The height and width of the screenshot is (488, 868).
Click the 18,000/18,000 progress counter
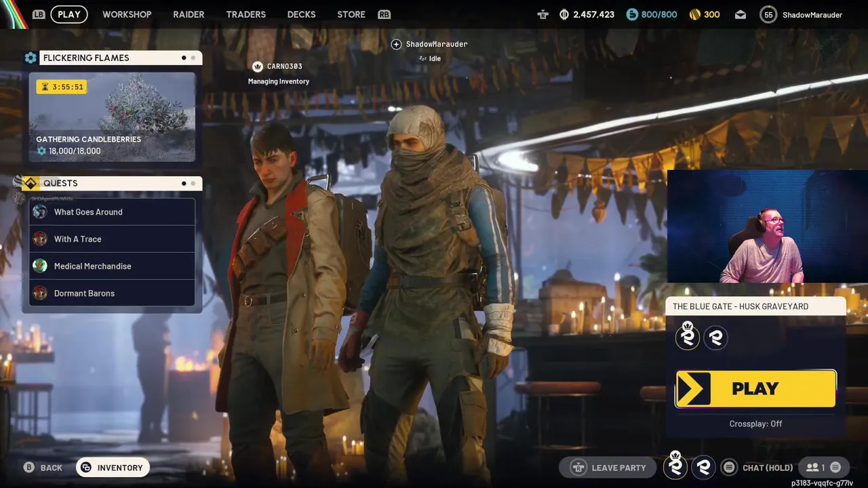coord(68,151)
